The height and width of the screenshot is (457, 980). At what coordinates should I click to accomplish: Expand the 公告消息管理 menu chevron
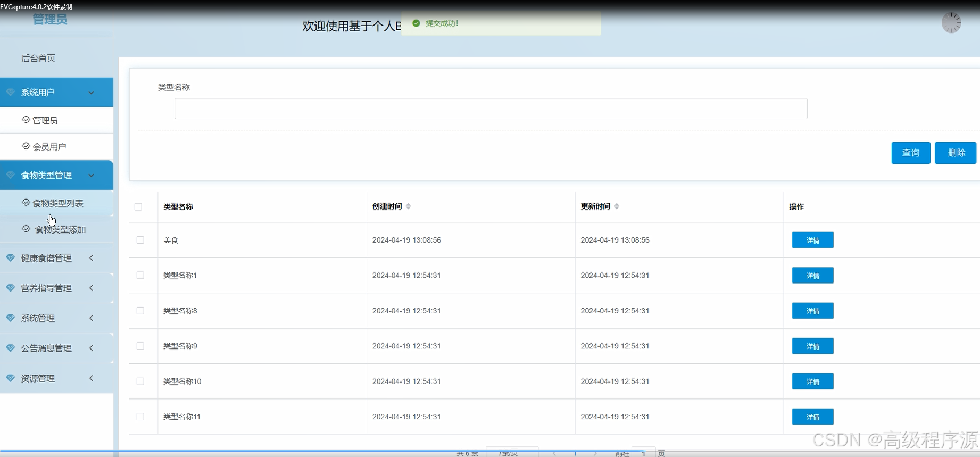[92, 348]
